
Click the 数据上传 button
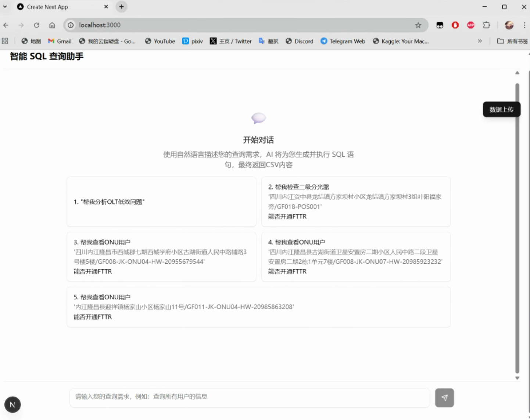pos(501,110)
